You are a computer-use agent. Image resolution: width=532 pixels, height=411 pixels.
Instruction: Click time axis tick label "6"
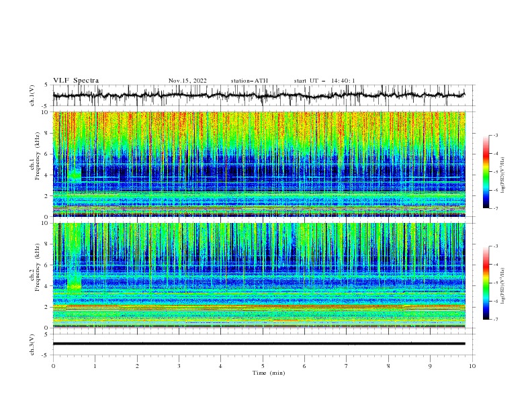tap(304, 366)
